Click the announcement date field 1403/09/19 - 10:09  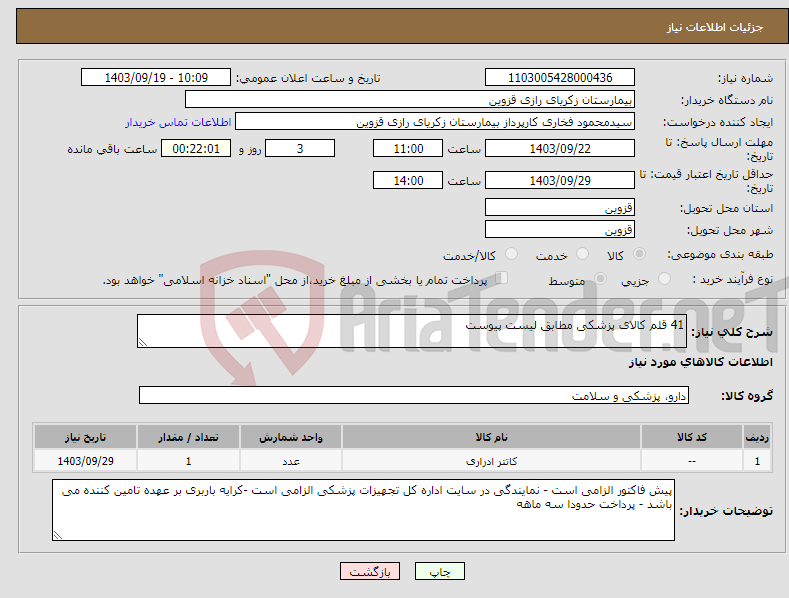155,78
